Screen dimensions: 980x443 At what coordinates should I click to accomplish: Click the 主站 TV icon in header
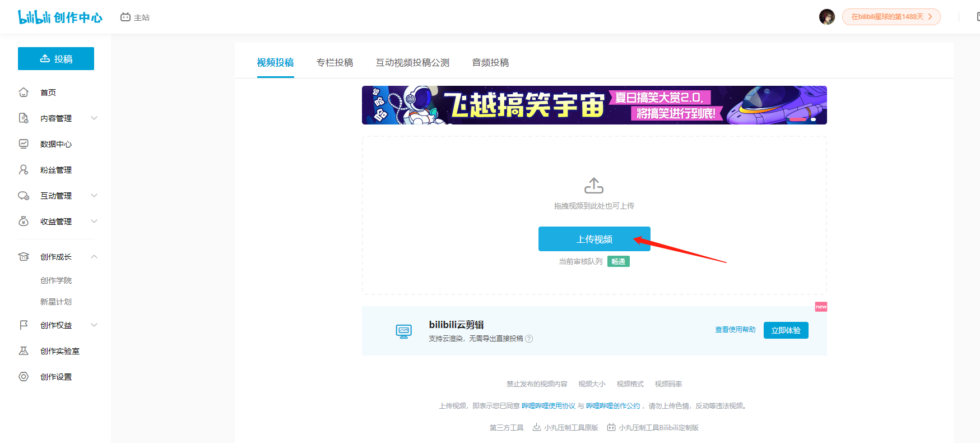pos(126,17)
